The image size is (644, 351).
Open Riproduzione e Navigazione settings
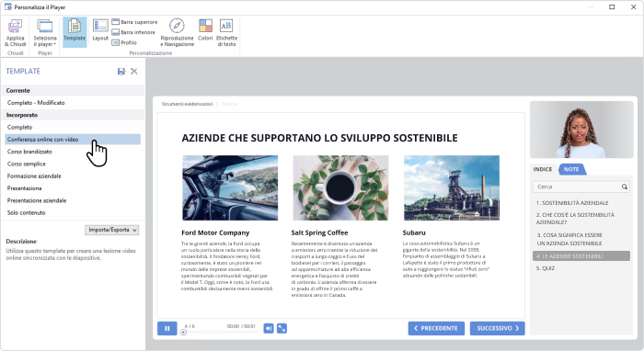tap(177, 32)
